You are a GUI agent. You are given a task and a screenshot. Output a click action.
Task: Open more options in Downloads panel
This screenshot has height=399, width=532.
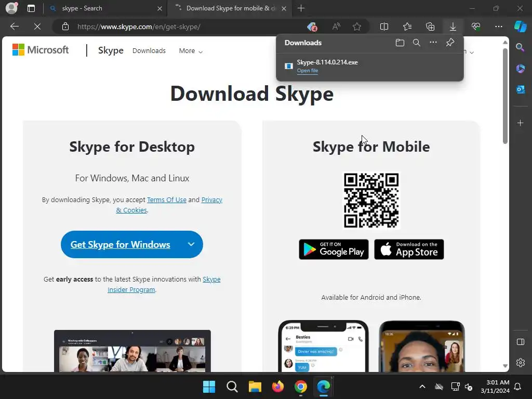(x=433, y=43)
